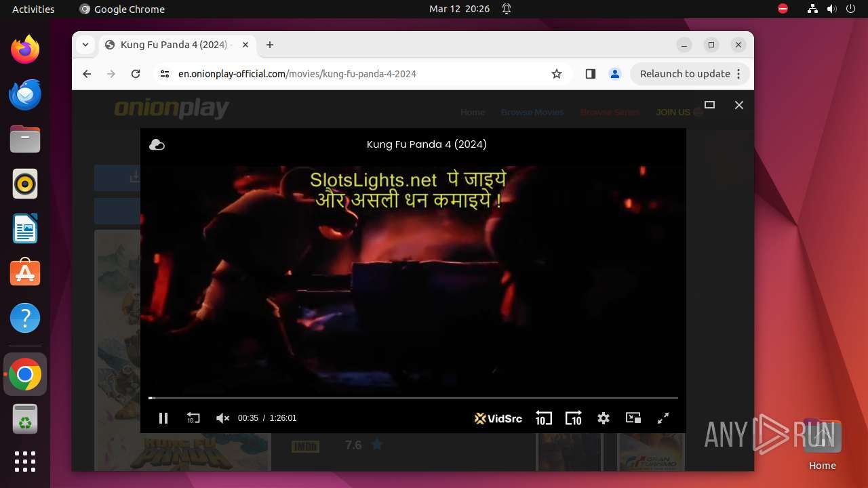Open Trash from dock
Image resolution: width=868 pixels, height=488 pixels.
pyautogui.click(x=25, y=420)
